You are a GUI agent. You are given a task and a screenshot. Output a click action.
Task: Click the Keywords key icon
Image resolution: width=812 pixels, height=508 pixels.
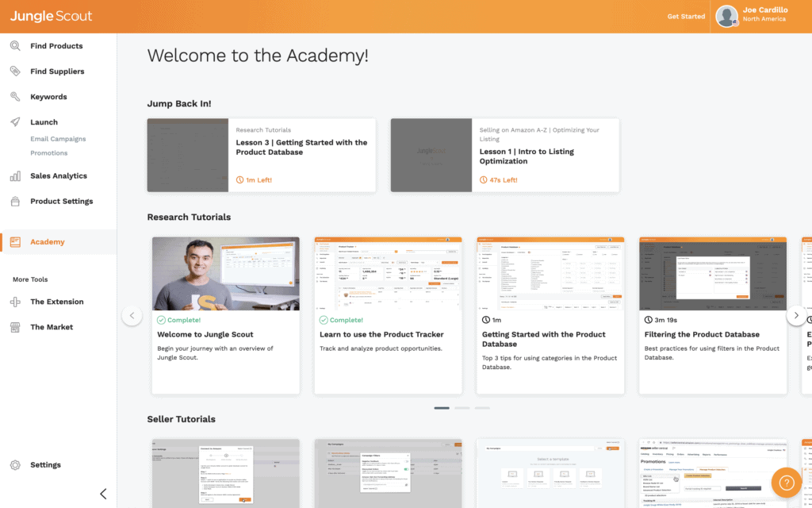[15, 96]
